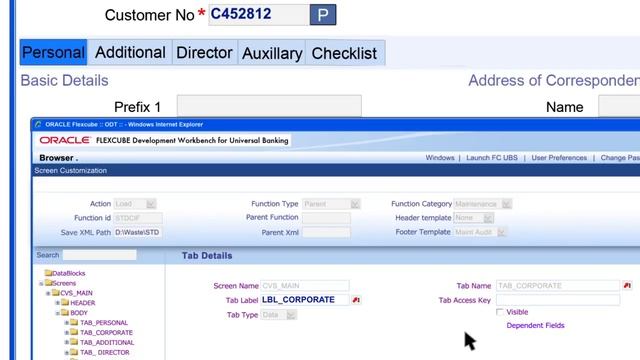This screenshot has height=360, width=640.
Task: Click the Screen Name field
Action: tap(305, 285)
